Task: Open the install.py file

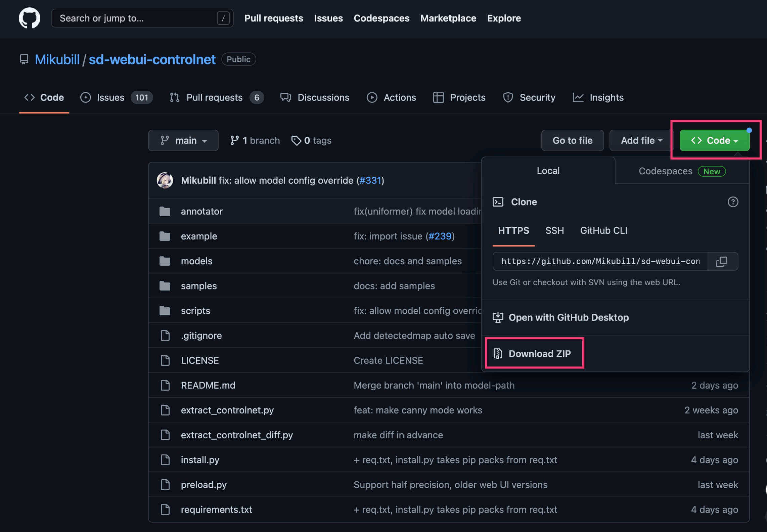Action: pos(200,460)
